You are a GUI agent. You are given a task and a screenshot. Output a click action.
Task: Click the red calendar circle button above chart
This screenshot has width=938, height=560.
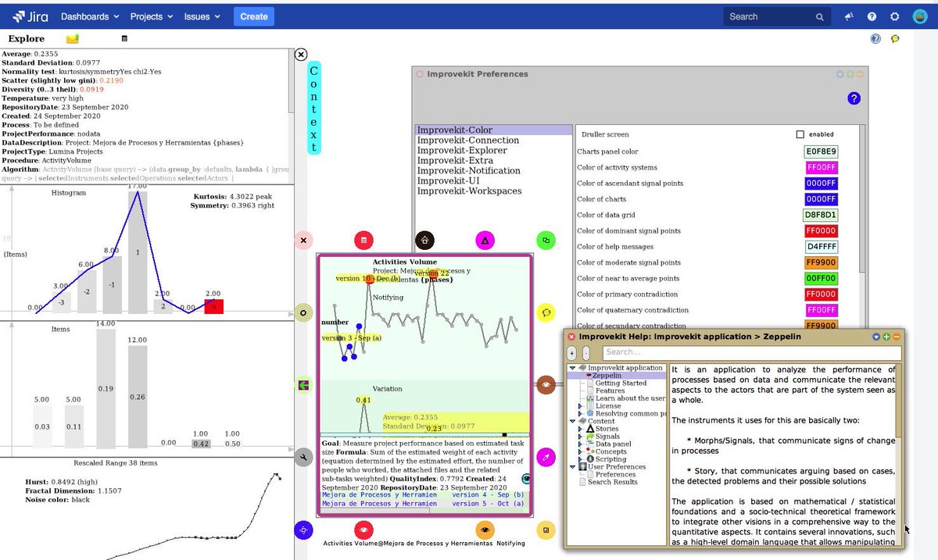tap(363, 240)
